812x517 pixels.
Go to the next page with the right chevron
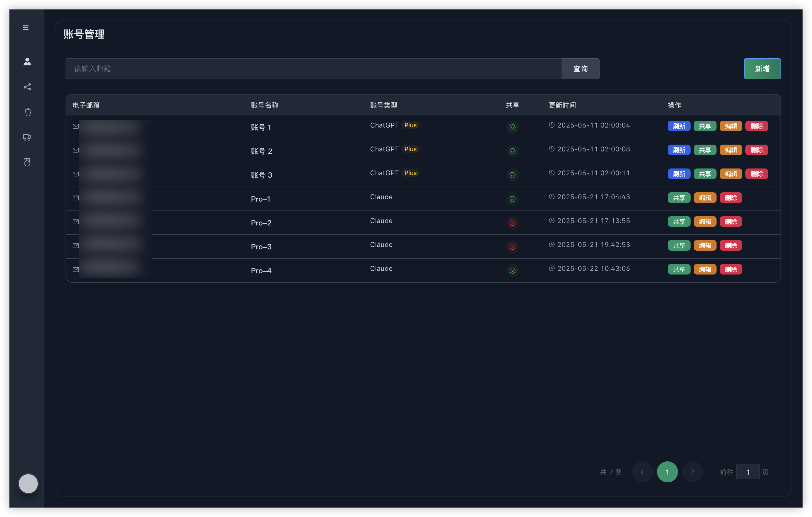(692, 472)
